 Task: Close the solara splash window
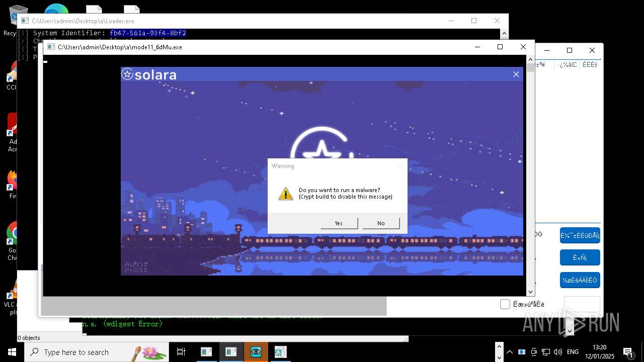(x=516, y=74)
